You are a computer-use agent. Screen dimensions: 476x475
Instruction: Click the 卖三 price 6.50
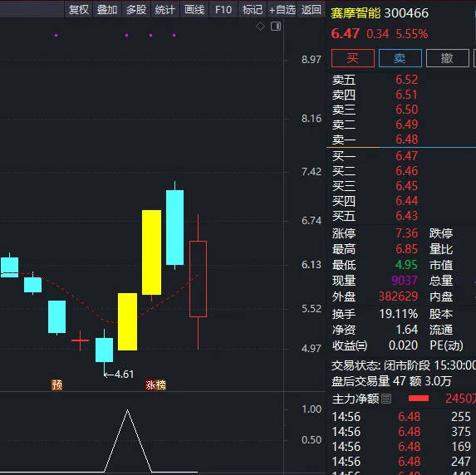click(x=406, y=110)
